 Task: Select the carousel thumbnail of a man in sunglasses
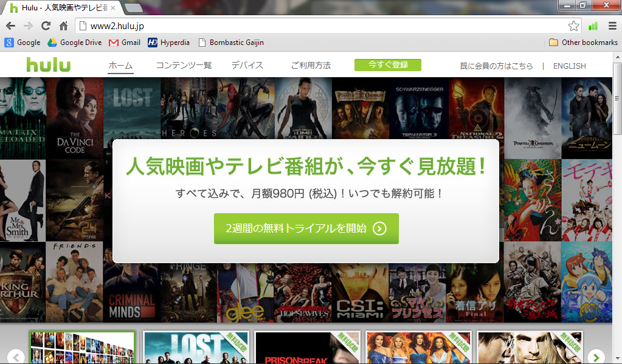[x=530, y=348]
